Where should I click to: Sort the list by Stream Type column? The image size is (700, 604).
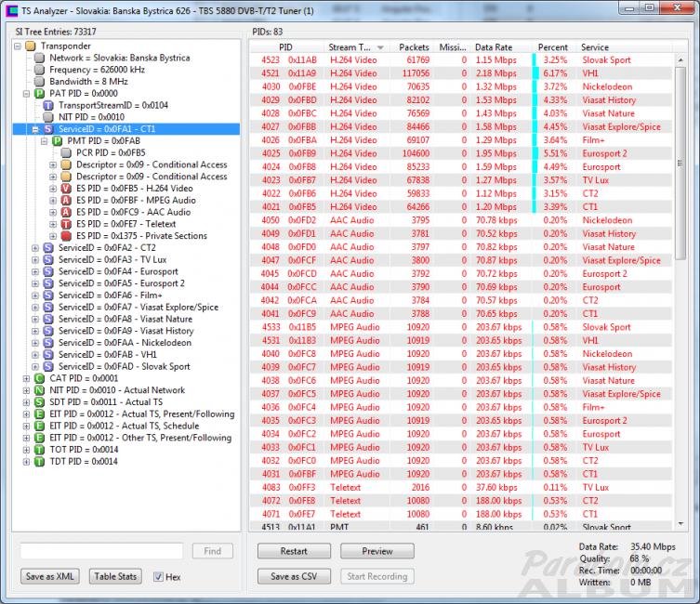coord(353,46)
